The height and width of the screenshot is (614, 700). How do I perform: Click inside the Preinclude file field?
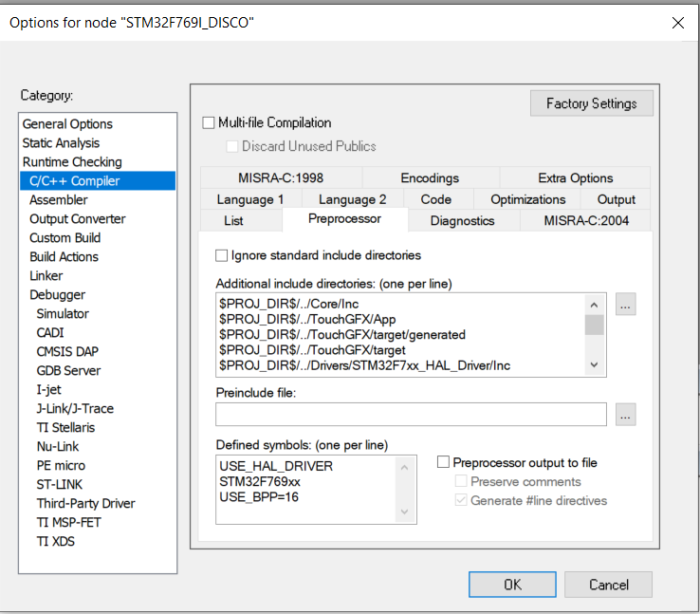411,415
